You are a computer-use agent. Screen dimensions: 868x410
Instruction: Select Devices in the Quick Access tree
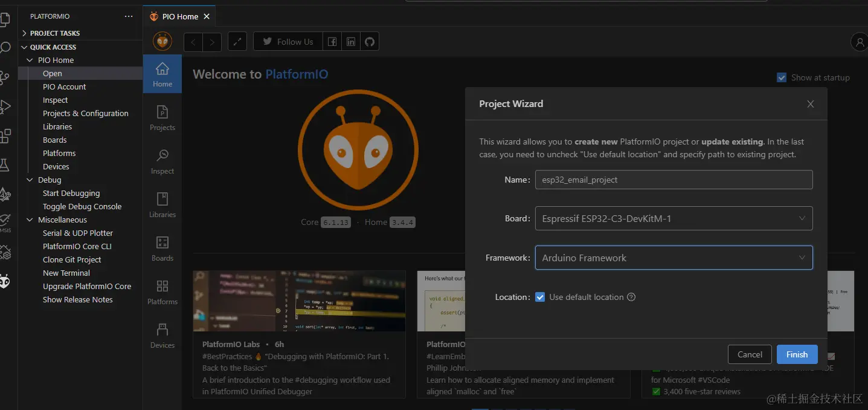point(80,166)
